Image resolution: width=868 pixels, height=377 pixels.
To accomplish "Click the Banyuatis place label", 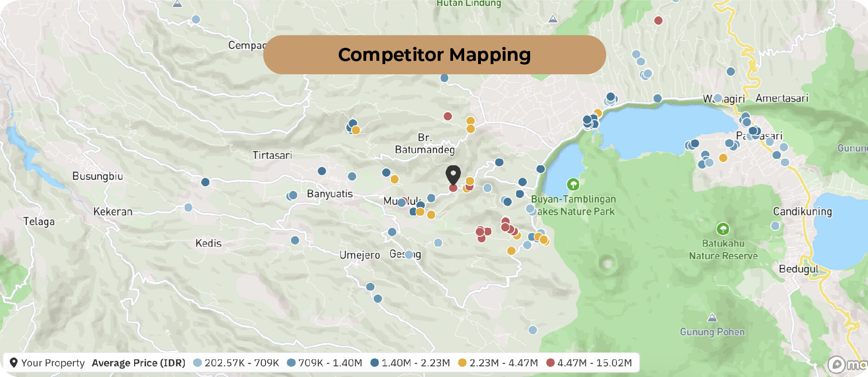I will click(x=330, y=194).
